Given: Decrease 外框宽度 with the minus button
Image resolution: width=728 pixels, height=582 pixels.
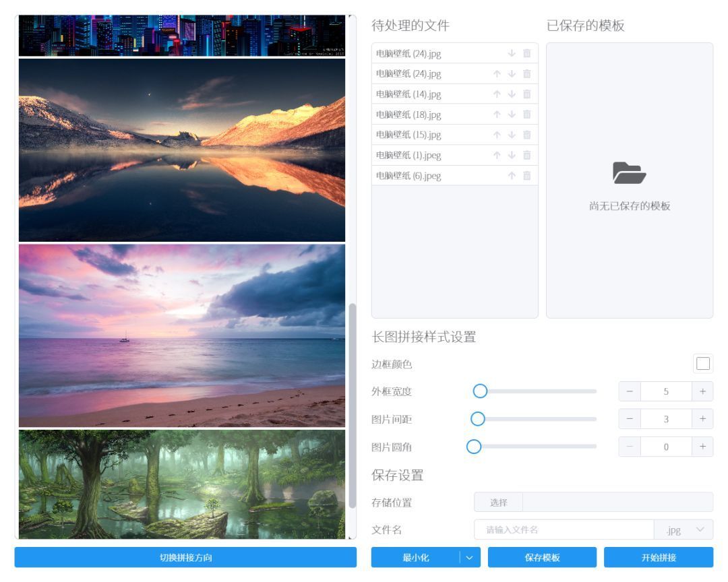Looking at the screenshot, I should [630, 391].
